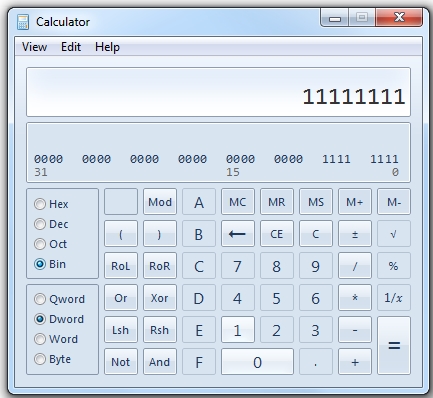Click the hex digit E button
This screenshot has width=433, height=398.
[199, 330]
